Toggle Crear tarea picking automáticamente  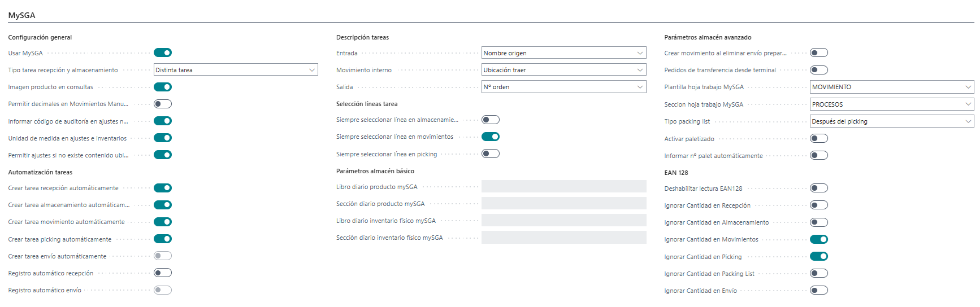163,239
